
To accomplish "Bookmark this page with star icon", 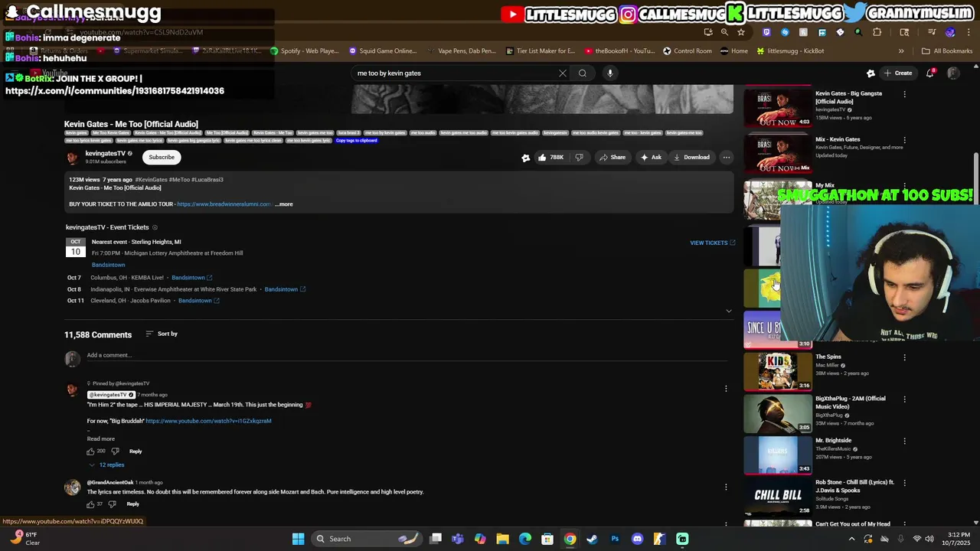I will click(x=741, y=32).
